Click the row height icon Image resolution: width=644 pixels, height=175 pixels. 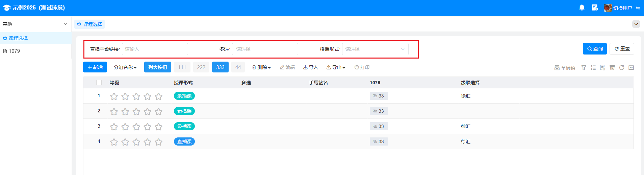point(593,68)
